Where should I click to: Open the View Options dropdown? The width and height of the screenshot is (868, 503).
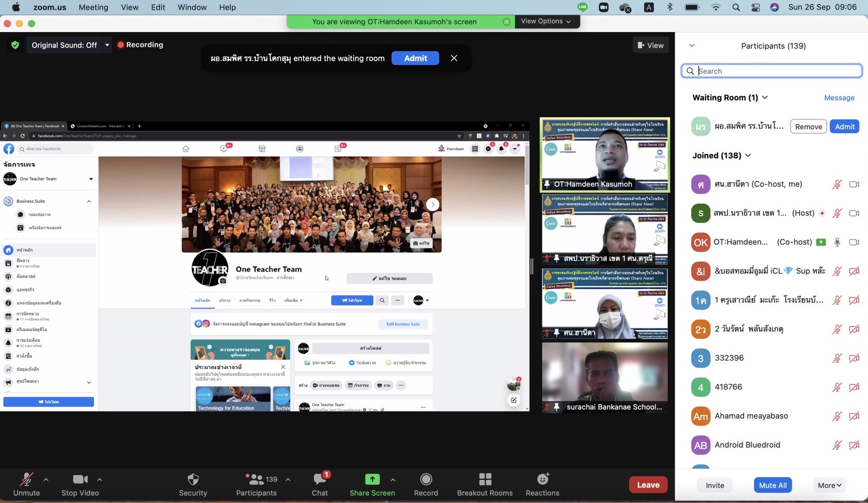pyautogui.click(x=546, y=21)
